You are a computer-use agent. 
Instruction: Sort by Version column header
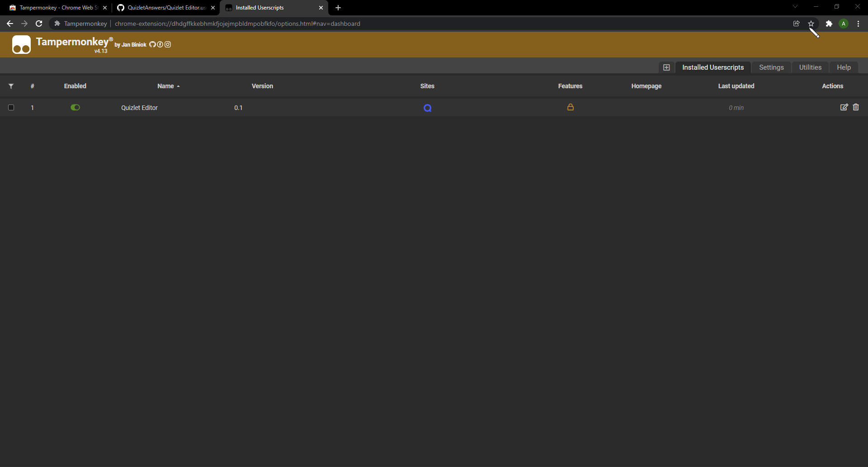click(262, 86)
